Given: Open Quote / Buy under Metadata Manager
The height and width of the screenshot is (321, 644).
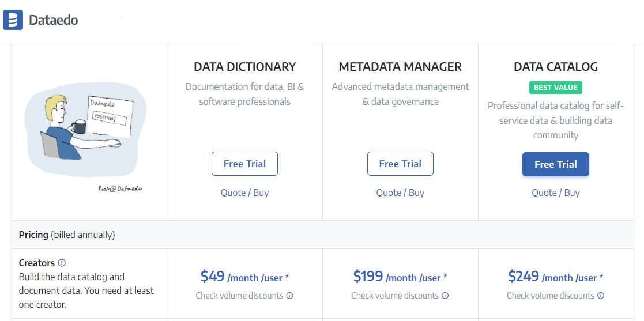Looking at the screenshot, I should click(x=401, y=192).
